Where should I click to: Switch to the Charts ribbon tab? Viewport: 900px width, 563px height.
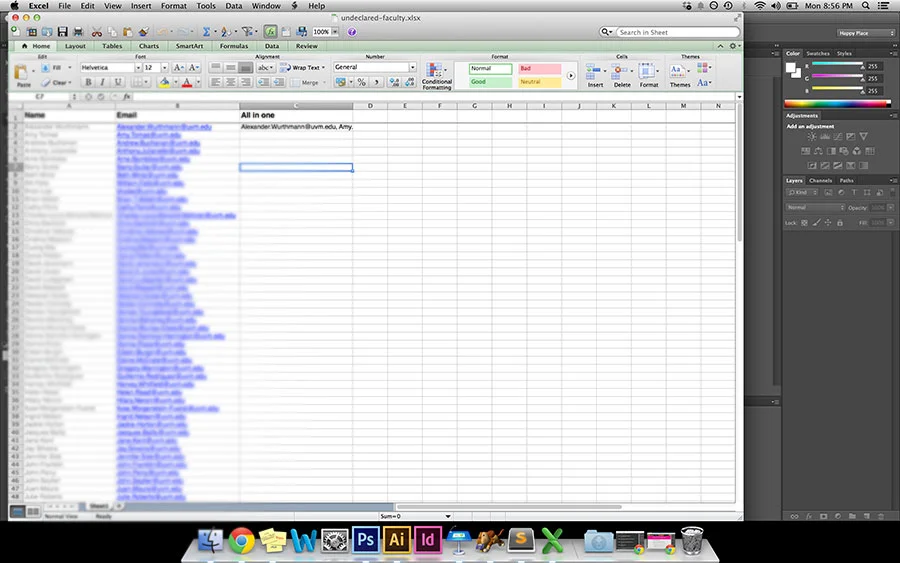[x=149, y=46]
